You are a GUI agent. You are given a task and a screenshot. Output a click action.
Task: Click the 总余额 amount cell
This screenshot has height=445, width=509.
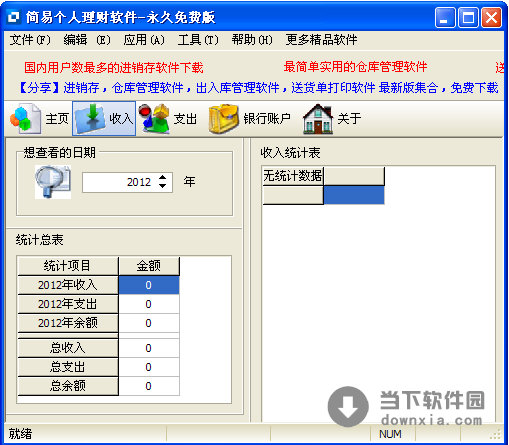pos(149,386)
